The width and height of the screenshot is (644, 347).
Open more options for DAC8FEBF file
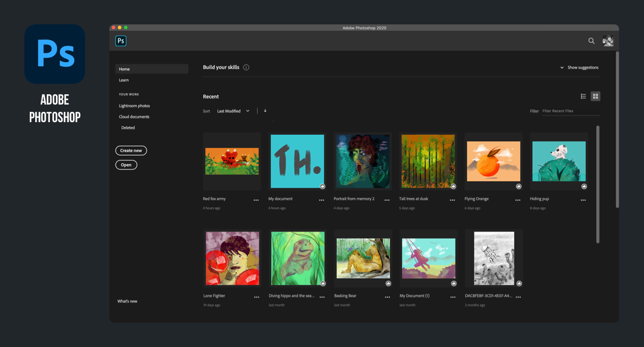518,297
